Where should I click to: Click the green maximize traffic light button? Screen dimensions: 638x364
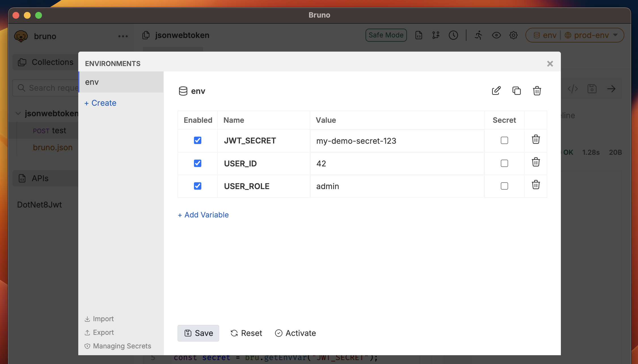click(x=38, y=15)
